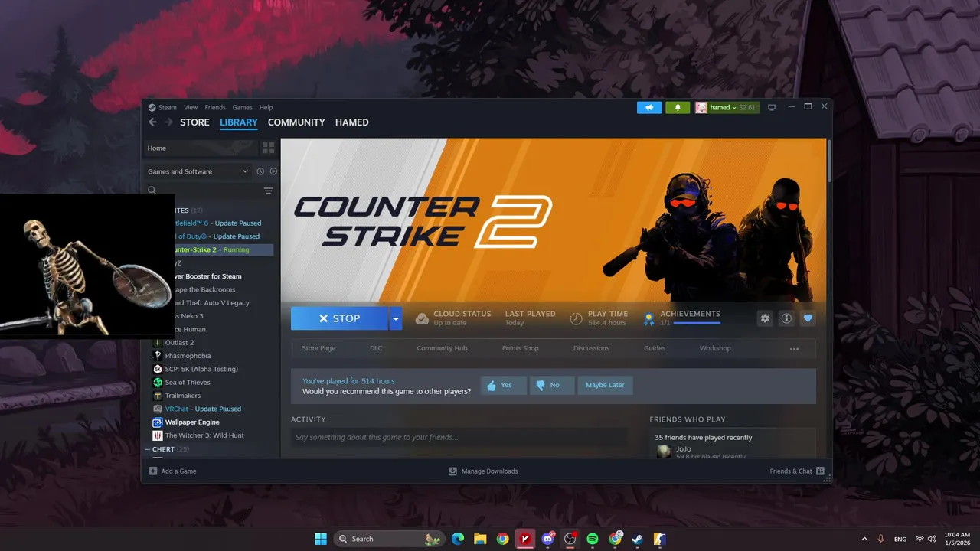Toggle favorite heart for Counter-Strike 2
Image resolution: width=980 pixels, height=551 pixels.
click(808, 318)
